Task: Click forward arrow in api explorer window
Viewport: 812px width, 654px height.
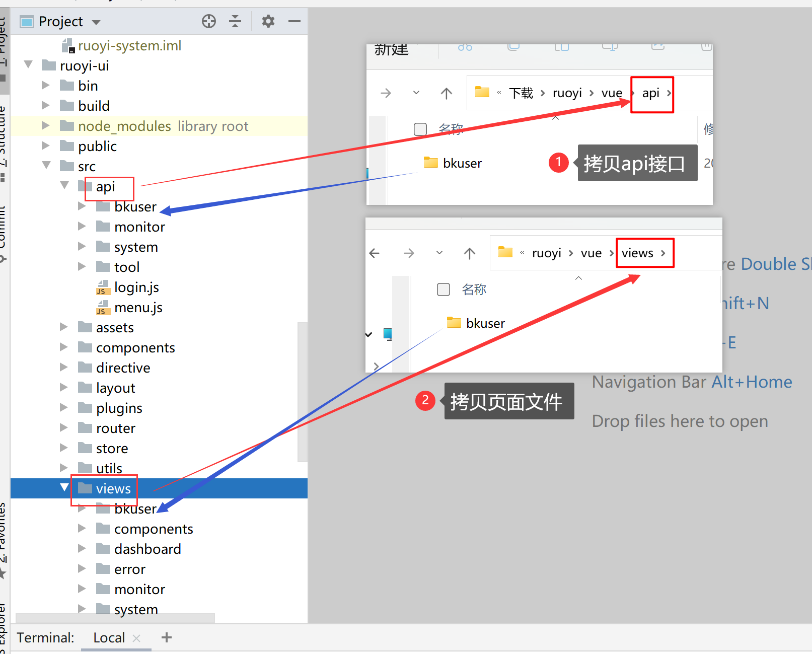Action: 386,93
